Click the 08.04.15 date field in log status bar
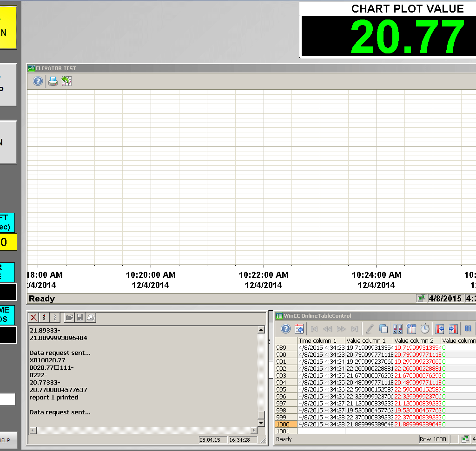The width and height of the screenshot is (476, 451). tap(213, 440)
